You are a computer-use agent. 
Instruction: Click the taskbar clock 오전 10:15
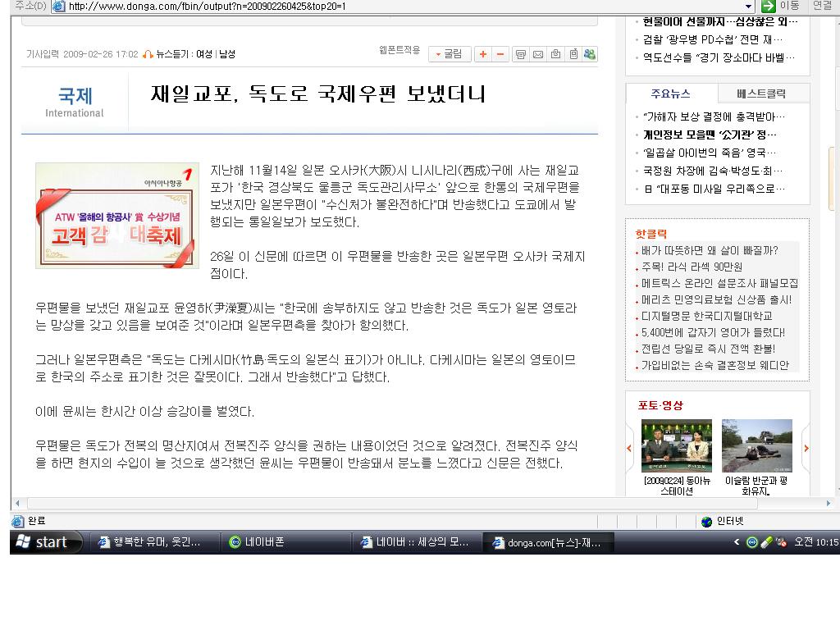pyautogui.click(x=816, y=542)
